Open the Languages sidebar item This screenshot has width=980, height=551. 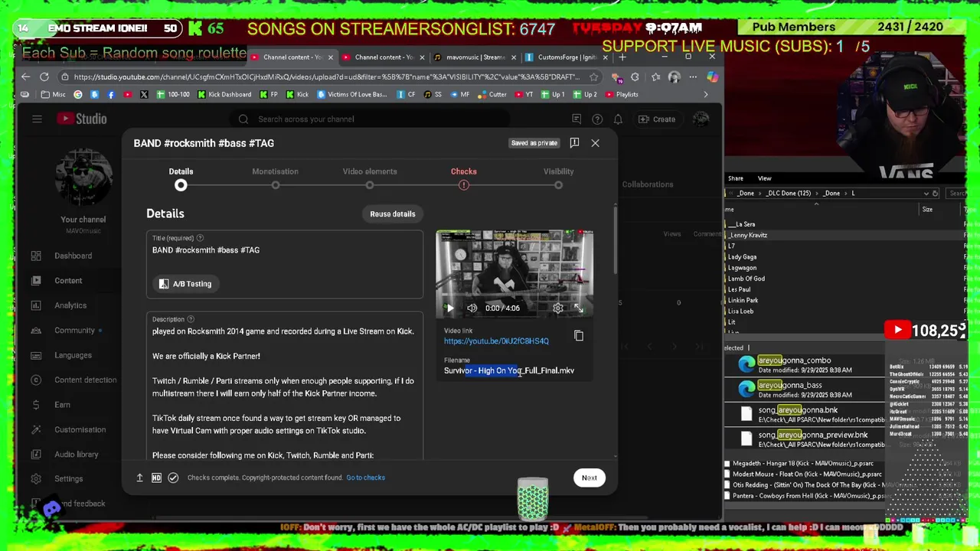coord(73,355)
